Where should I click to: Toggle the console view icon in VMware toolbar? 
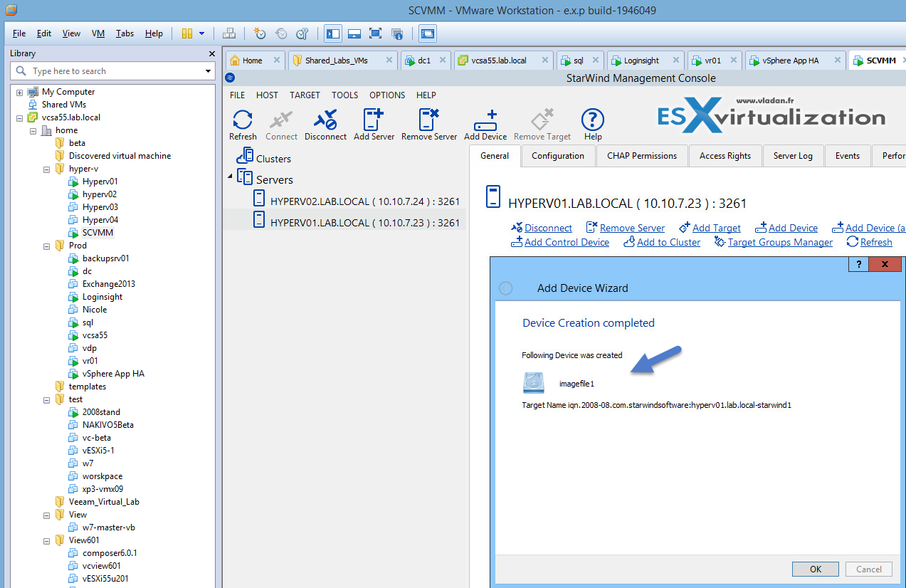(x=428, y=33)
